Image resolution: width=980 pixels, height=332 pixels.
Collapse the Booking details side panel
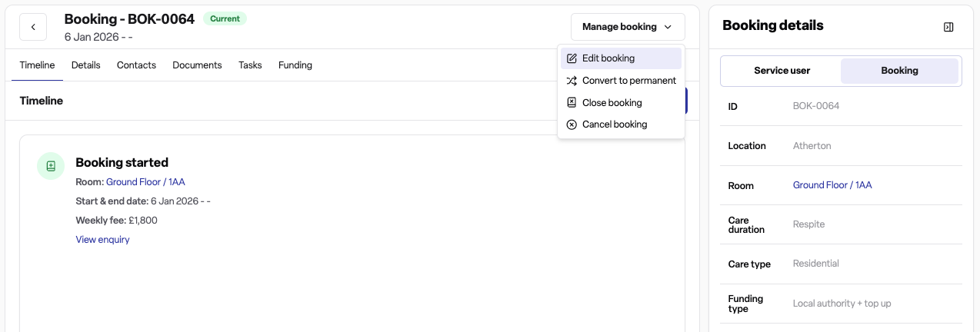(948, 27)
